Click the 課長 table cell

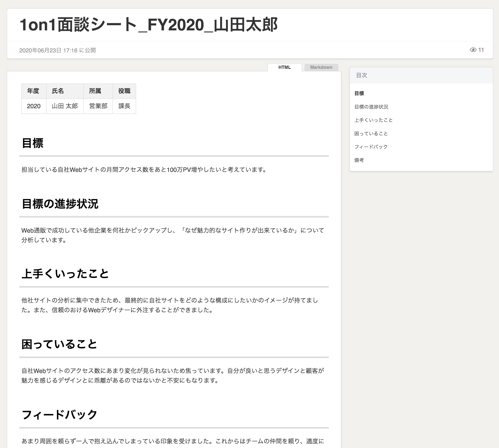[124, 106]
